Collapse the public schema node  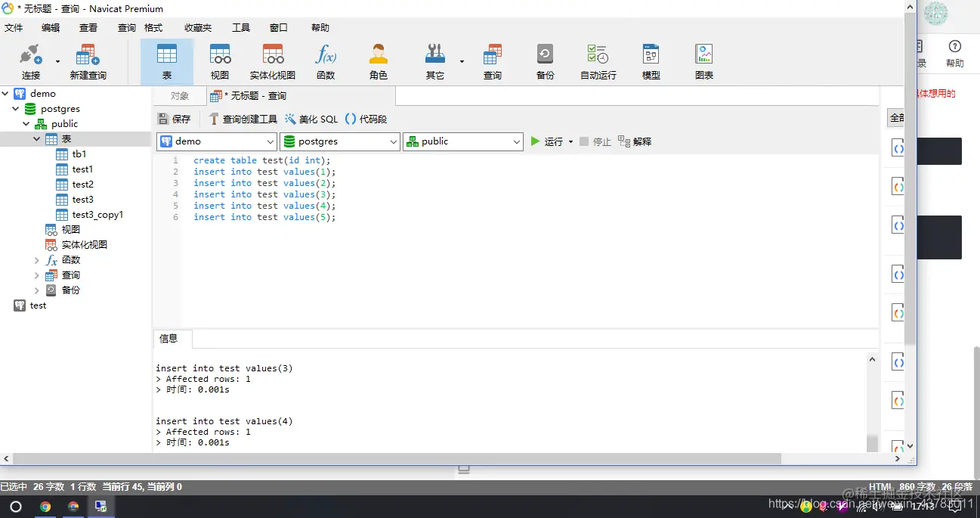coord(26,124)
